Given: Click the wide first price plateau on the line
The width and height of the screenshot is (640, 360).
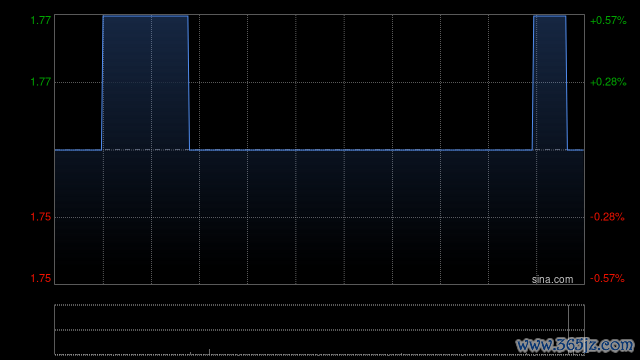Looking at the screenshot, I should click(x=145, y=16).
